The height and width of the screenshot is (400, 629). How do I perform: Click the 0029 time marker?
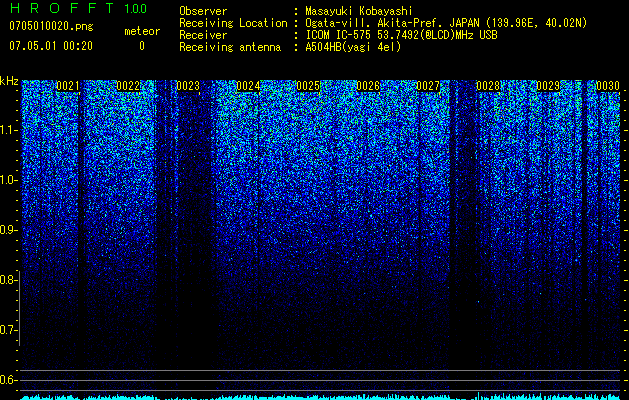click(548, 86)
